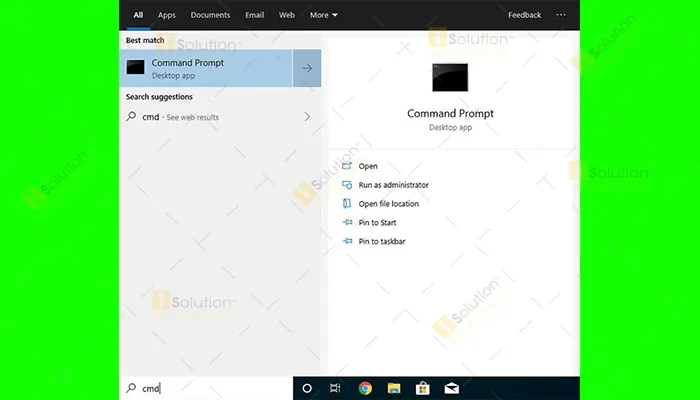This screenshot has width=700, height=400.
Task: Switch to the All tab
Action: (x=138, y=15)
